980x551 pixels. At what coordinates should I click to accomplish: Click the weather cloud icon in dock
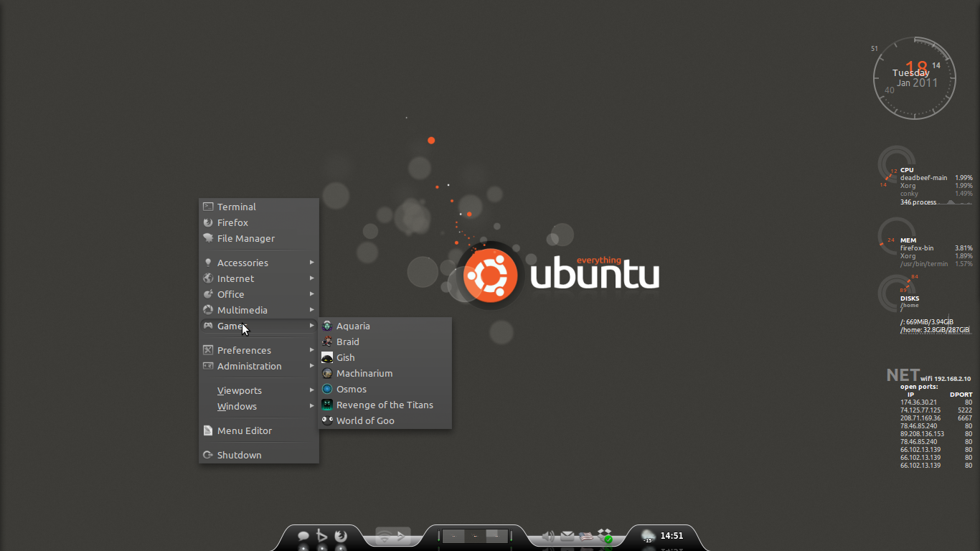point(648,536)
